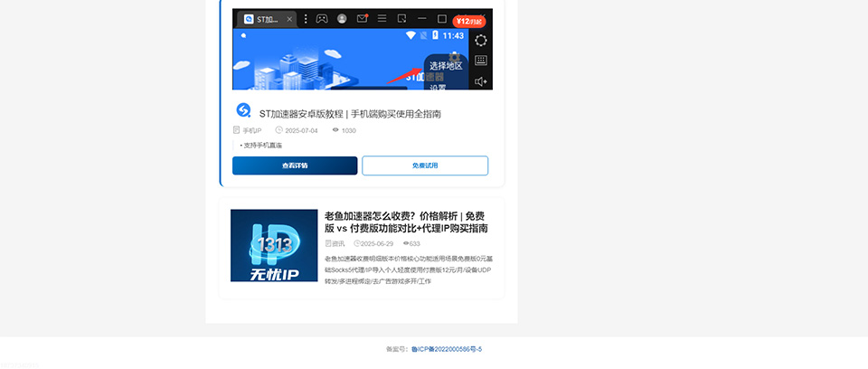Click the 免费试用 button
The image size is (868, 369).
click(425, 166)
